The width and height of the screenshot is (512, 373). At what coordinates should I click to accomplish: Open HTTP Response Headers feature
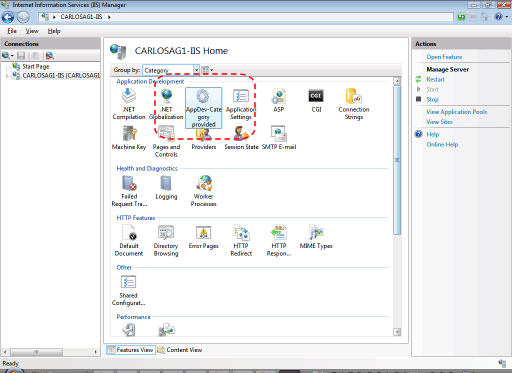(x=279, y=240)
